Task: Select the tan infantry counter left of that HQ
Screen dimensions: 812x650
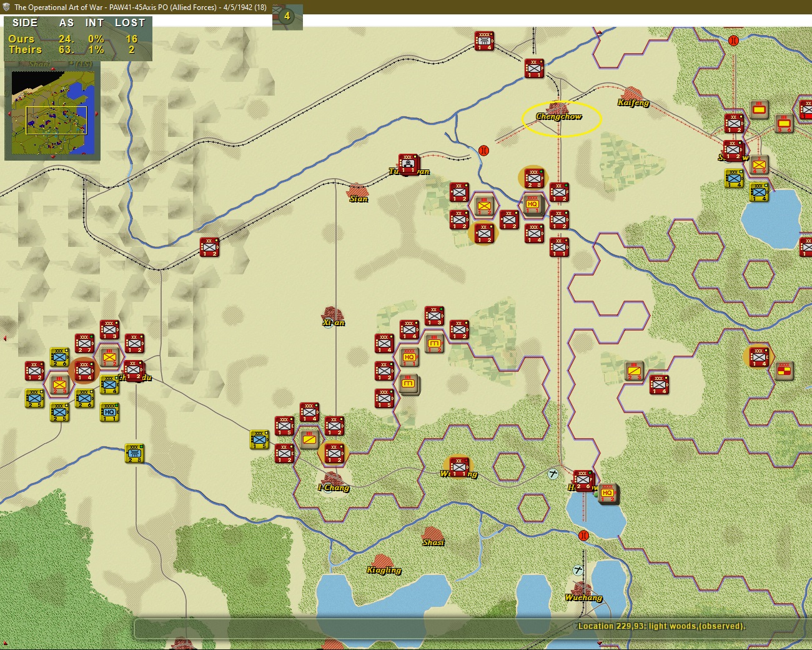Action: (x=483, y=205)
